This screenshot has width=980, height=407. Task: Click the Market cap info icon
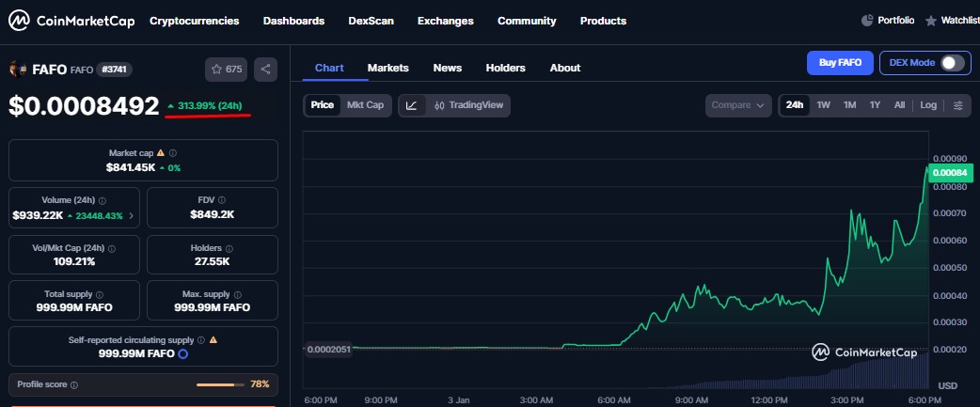click(172, 152)
